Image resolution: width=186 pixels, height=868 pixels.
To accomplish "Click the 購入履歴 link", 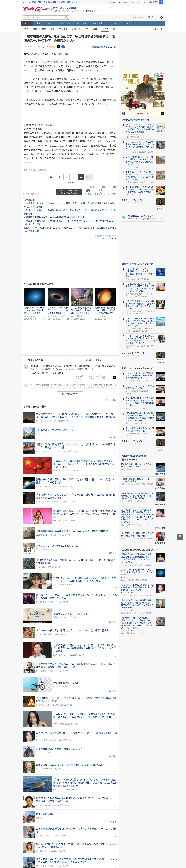I will coord(152,17).
